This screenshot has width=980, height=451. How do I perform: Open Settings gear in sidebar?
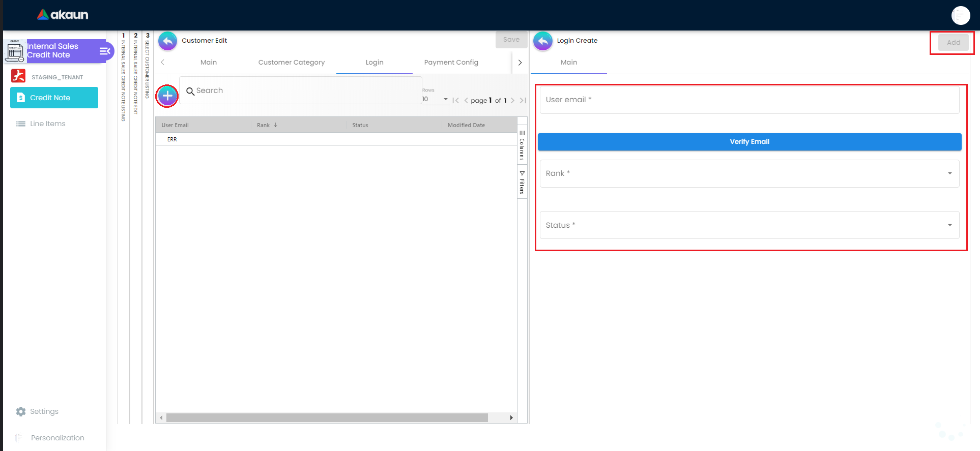(21, 411)
